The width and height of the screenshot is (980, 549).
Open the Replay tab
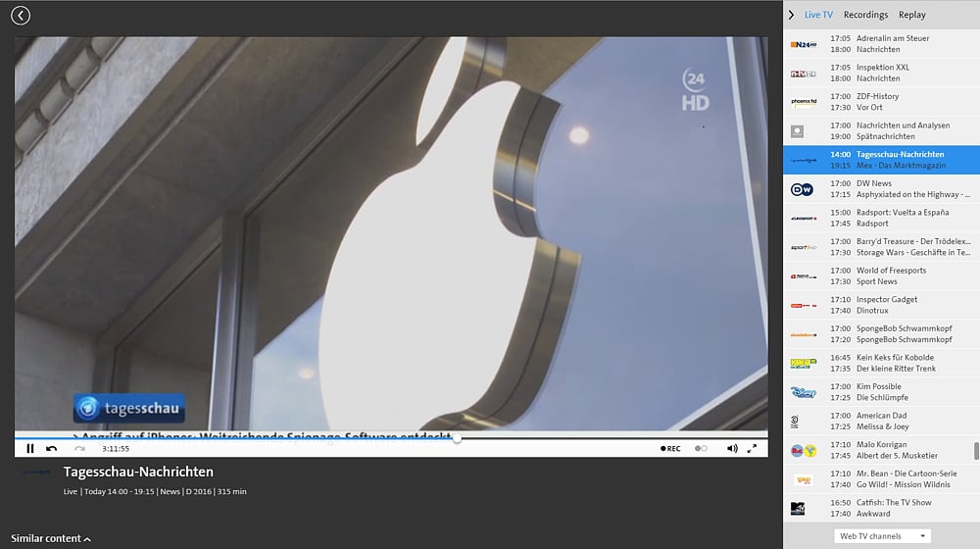[911, 15]
